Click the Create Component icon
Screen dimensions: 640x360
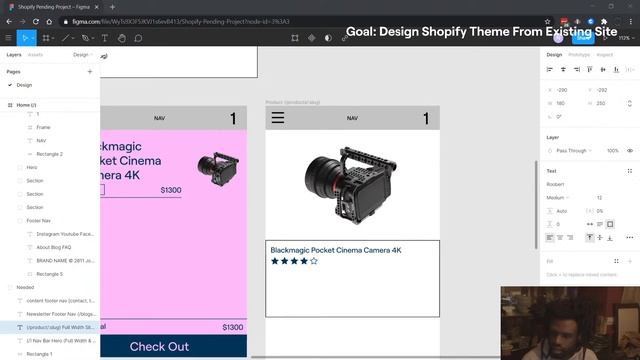[x=311, y=38]
